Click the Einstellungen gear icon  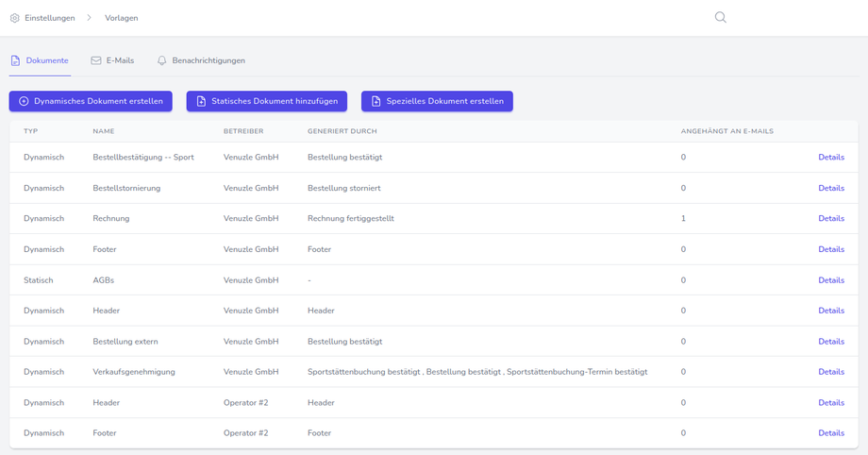tap(15, 18)
